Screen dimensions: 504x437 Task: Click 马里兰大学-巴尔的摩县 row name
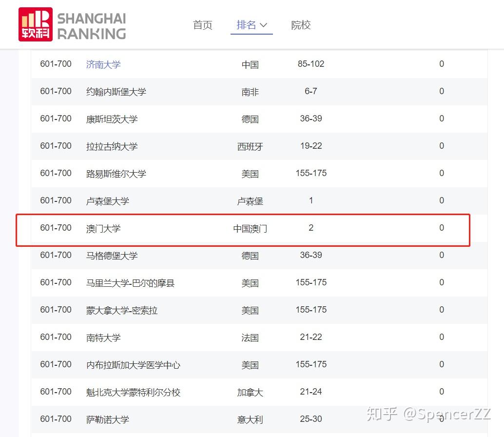[130, 283]
